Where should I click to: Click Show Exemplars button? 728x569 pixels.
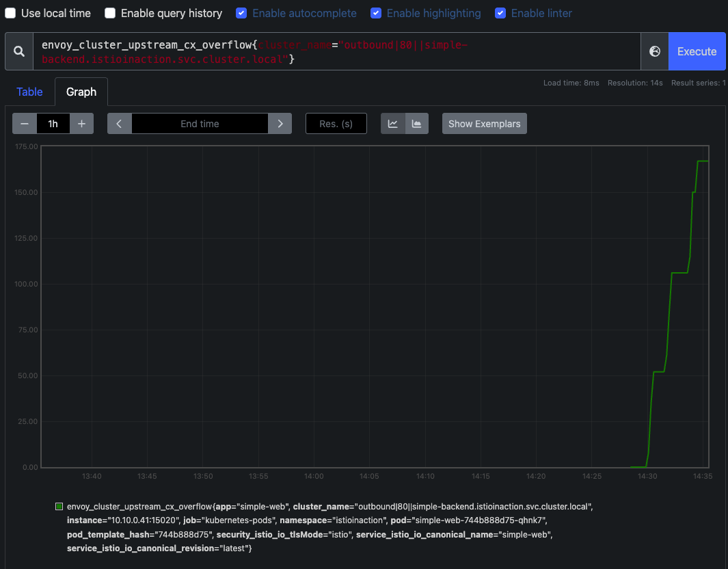(484, 124)
